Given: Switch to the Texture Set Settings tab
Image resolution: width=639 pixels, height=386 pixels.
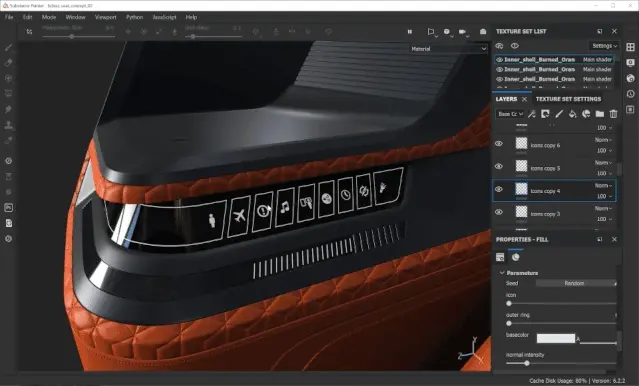Looking at the screenshot, I should [568, 99].
